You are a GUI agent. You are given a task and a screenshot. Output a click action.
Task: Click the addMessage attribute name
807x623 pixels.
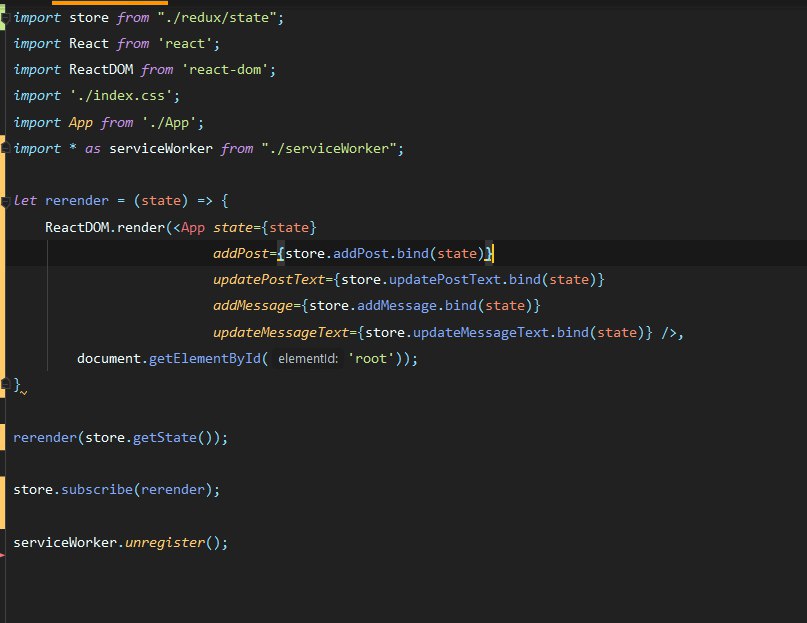click(253, 306)
